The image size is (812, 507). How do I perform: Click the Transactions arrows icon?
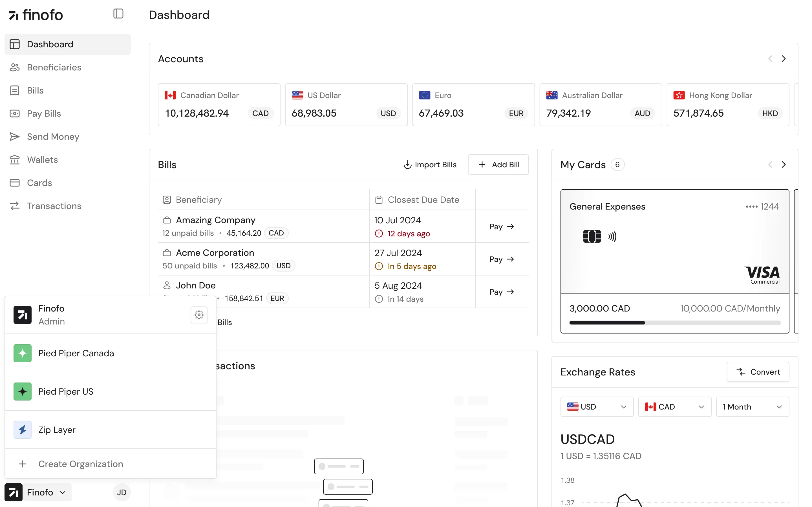(x=14, y=206)
